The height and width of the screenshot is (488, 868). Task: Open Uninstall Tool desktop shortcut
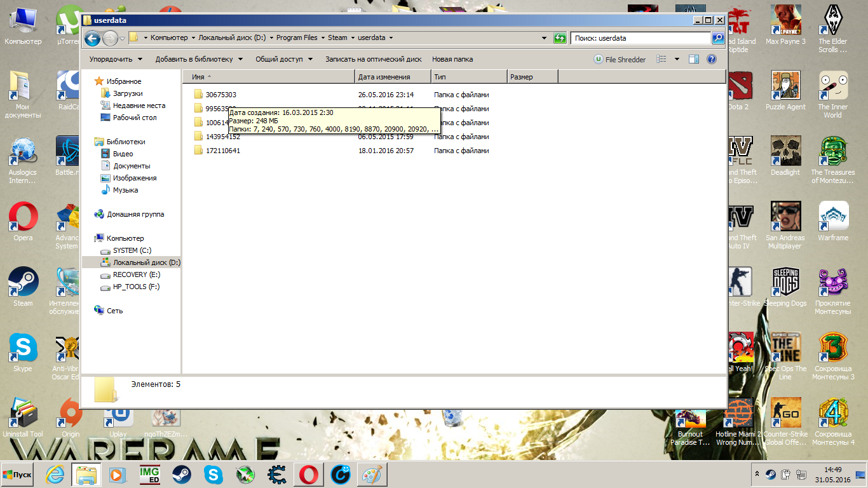click(23, 417)
